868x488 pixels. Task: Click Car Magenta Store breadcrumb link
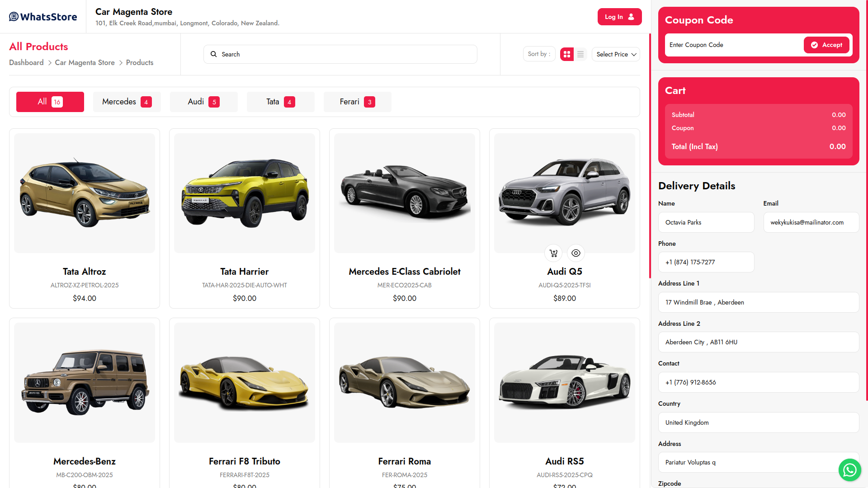(85, 63)
